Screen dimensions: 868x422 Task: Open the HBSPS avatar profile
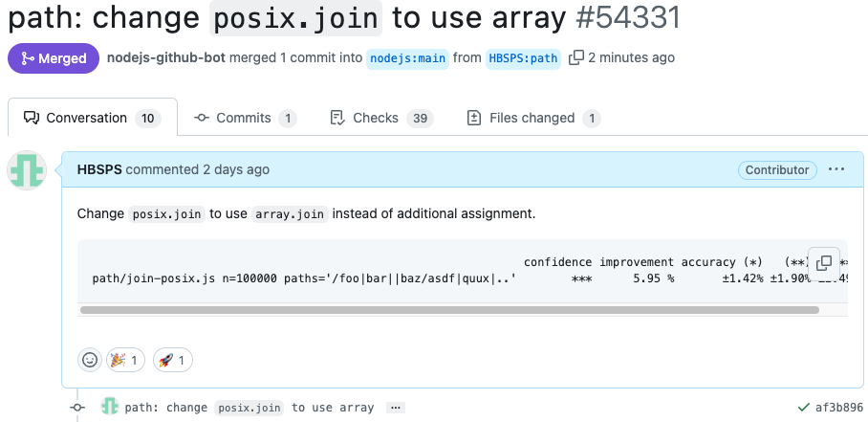(x=27, y=170)
